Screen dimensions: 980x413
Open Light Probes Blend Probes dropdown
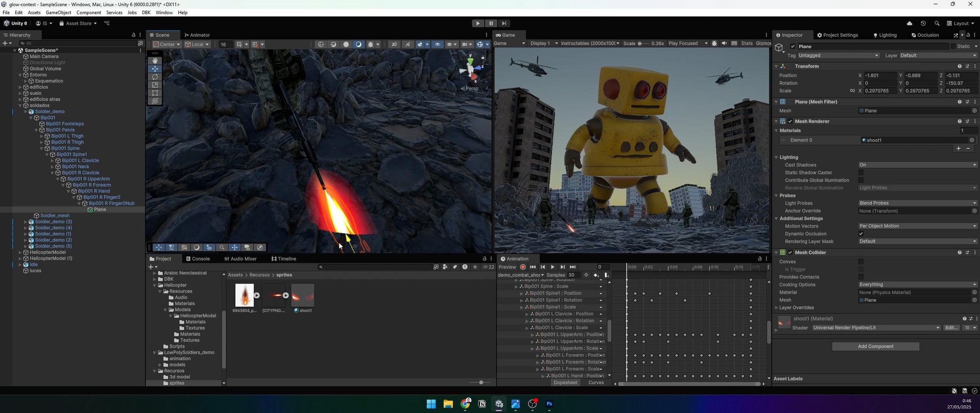pos(918,203)
